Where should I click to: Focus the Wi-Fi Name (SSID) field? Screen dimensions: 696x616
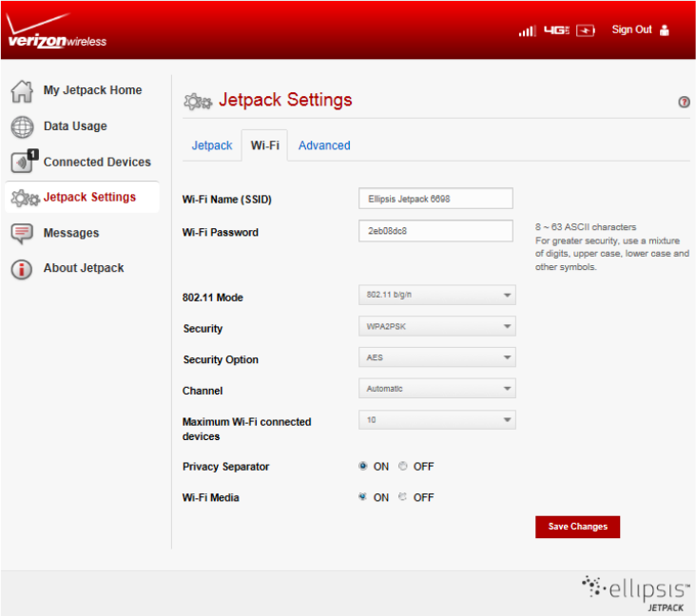(x=435, y=199)
